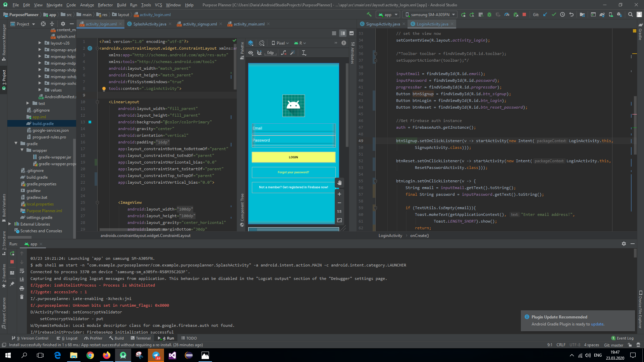
Task: Click the Guidelines icon in design toolbar
Action: tap(304, 53)
